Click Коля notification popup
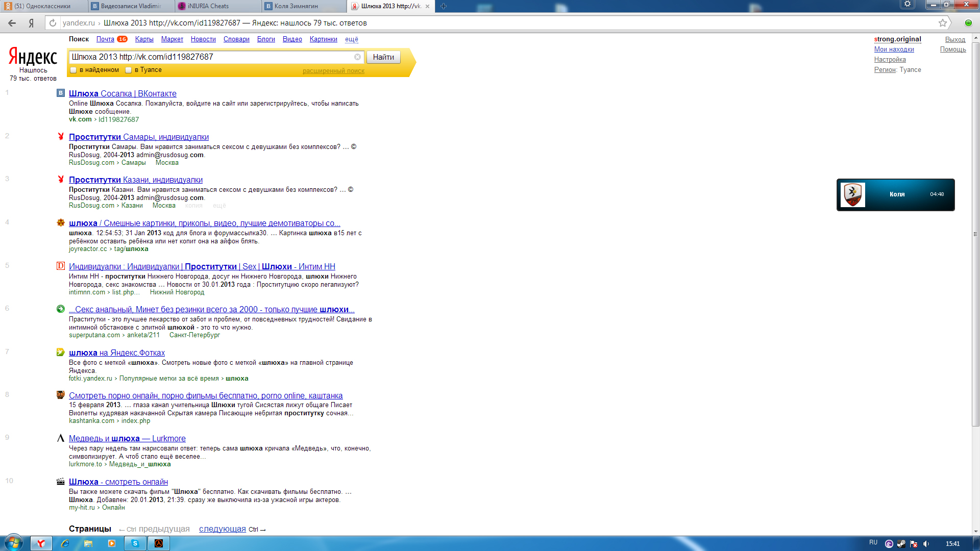The width and height of the screenshot is (980, 551). (x=895, y=194)
